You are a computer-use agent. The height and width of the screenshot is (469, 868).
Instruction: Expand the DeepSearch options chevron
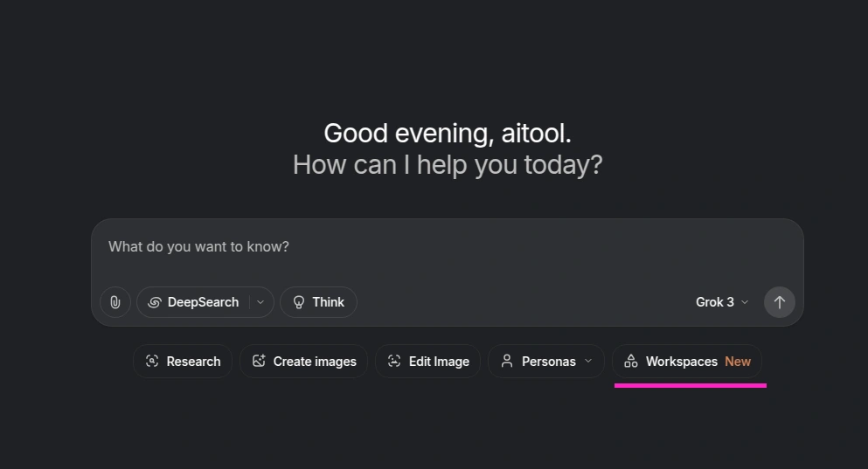pyautogui.click(x=260, y=302)
